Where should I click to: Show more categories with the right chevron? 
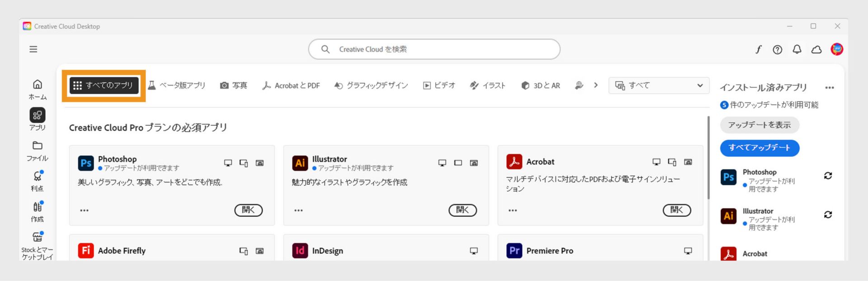(x=596, y=85)
